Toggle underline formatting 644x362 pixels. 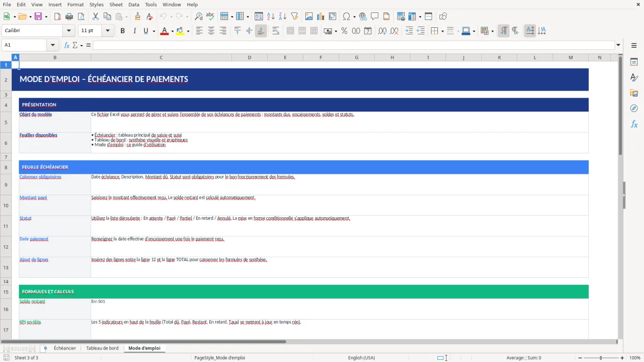click(x=145, y=31)
